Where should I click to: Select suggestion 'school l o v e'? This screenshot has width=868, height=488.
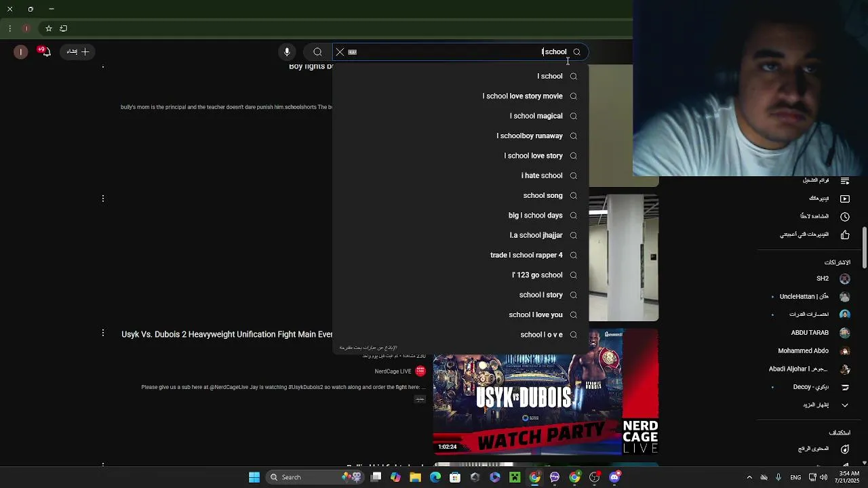[460, 335]
